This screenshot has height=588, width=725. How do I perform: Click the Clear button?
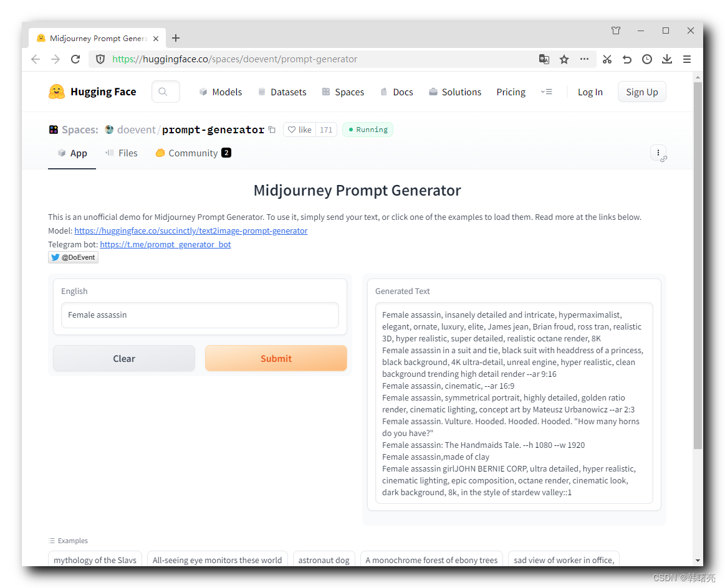tap(124, 358)
